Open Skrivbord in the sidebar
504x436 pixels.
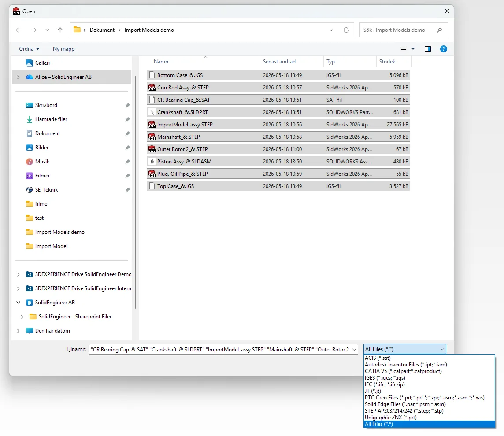(46, 105)
